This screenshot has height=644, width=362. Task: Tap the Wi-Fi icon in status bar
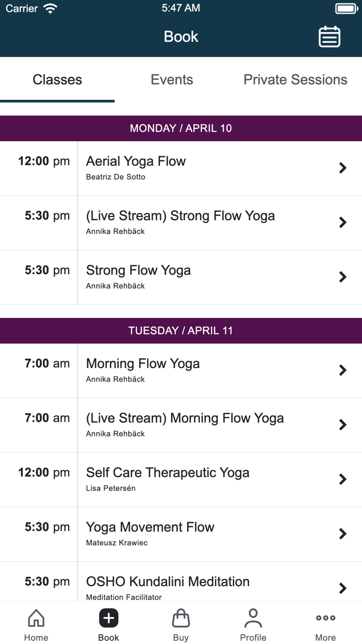[50, 9]
